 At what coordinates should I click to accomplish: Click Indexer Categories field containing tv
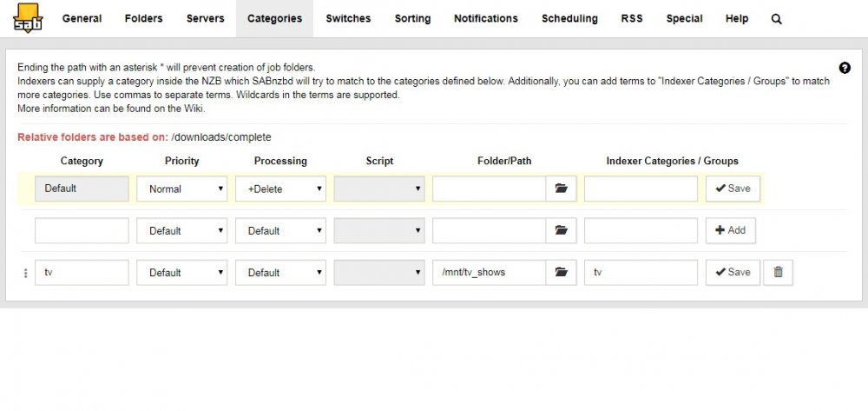tap(641, 273)
